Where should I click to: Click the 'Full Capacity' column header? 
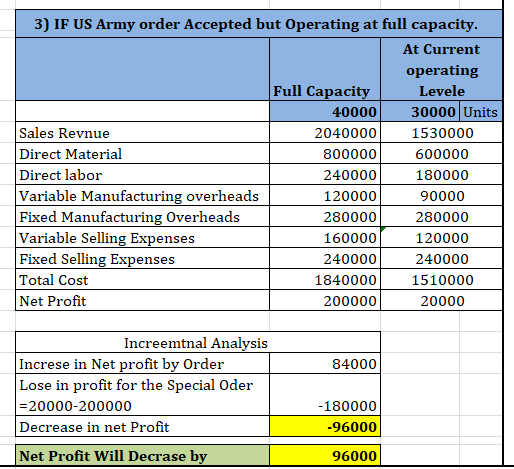coord(325,69)
